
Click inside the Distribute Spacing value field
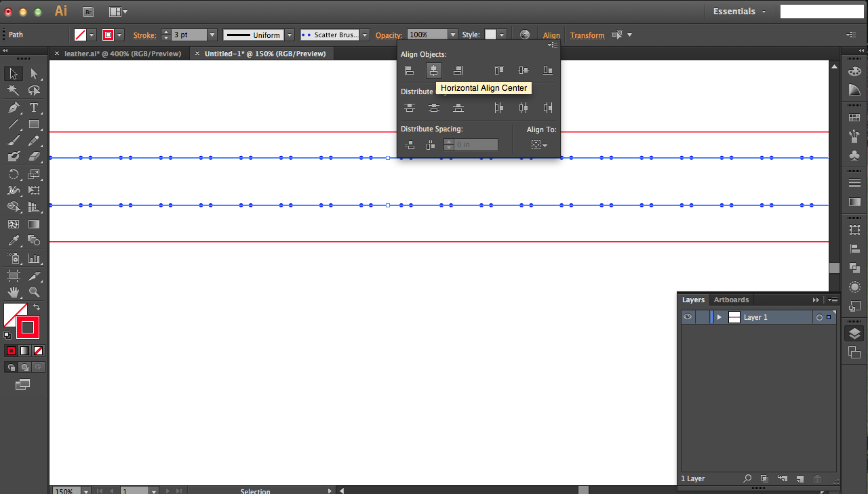(471, 144)
